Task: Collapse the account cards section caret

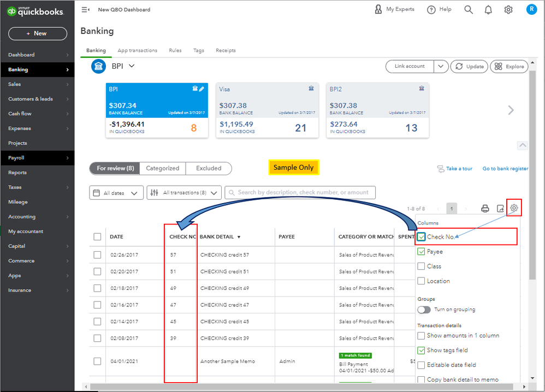Action: [x=523, y=146]
